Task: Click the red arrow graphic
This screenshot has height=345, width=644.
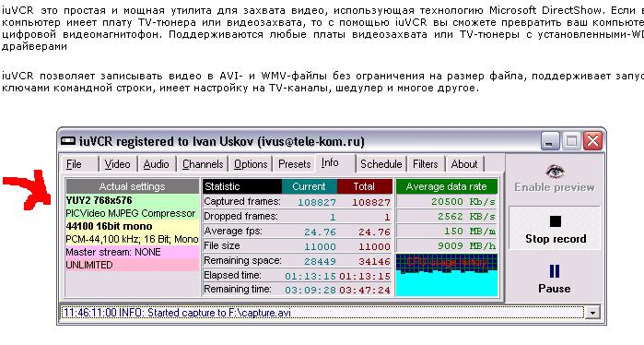Action: point(28,190)
